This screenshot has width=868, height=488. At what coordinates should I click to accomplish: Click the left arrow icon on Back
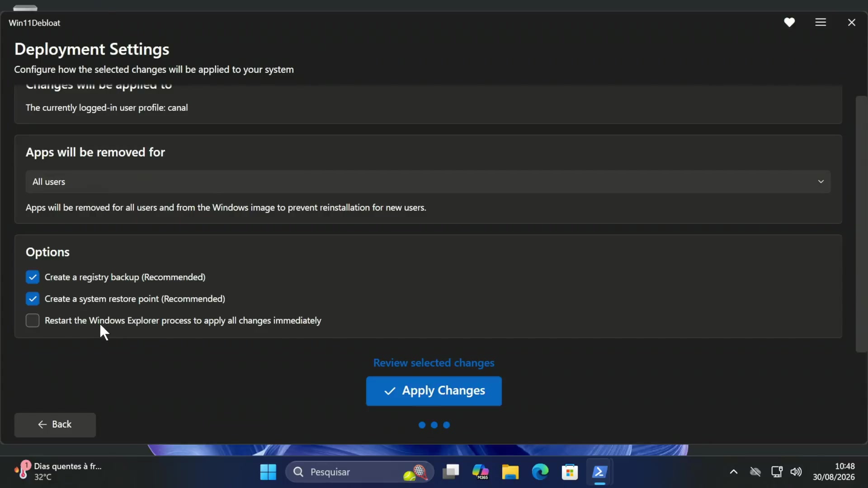(x=42, y=425)
